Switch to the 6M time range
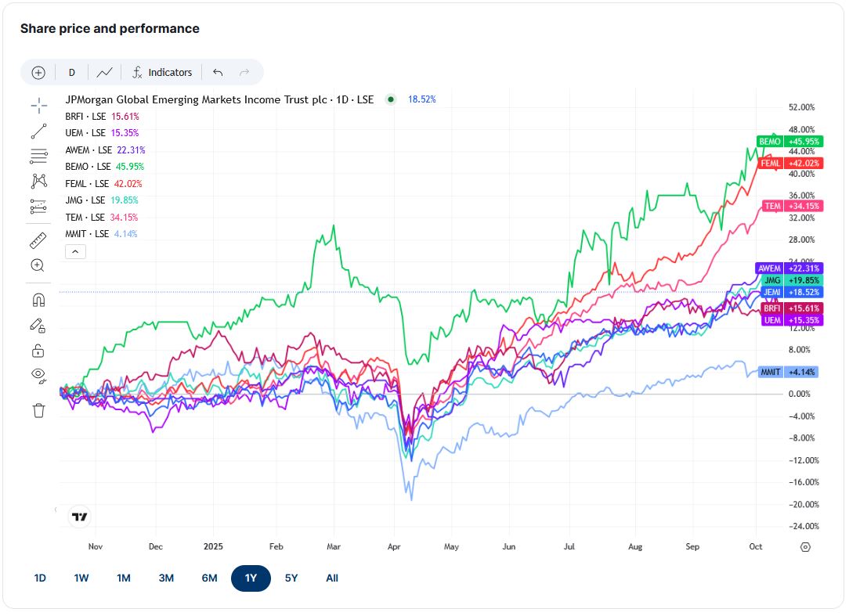Viewport: 849px width, 616px height. [210, 578]
